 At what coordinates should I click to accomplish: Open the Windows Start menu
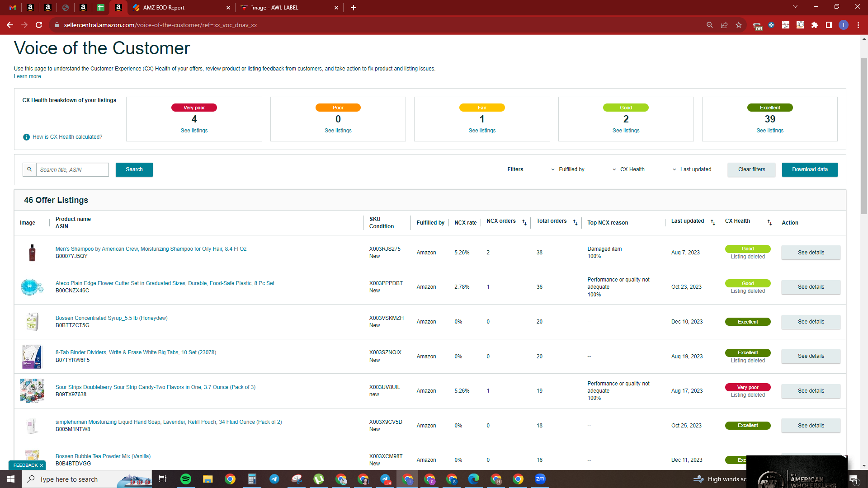pos(11,479)
